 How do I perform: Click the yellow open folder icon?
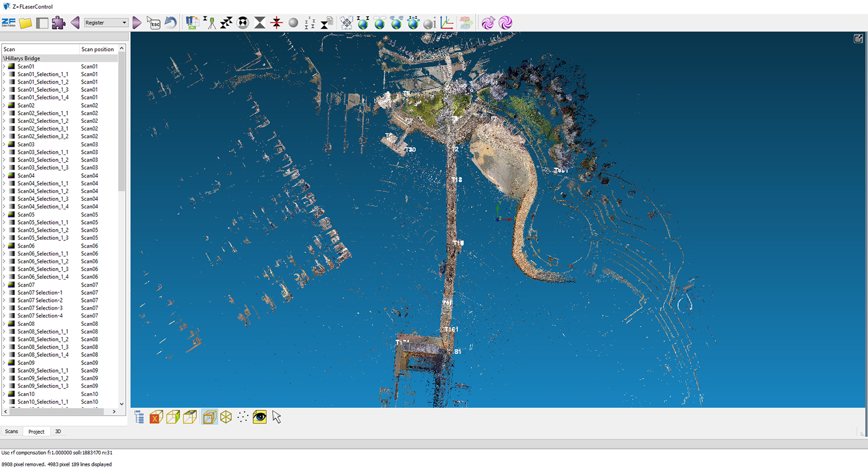pyautogui.click(x=25, y=23)
